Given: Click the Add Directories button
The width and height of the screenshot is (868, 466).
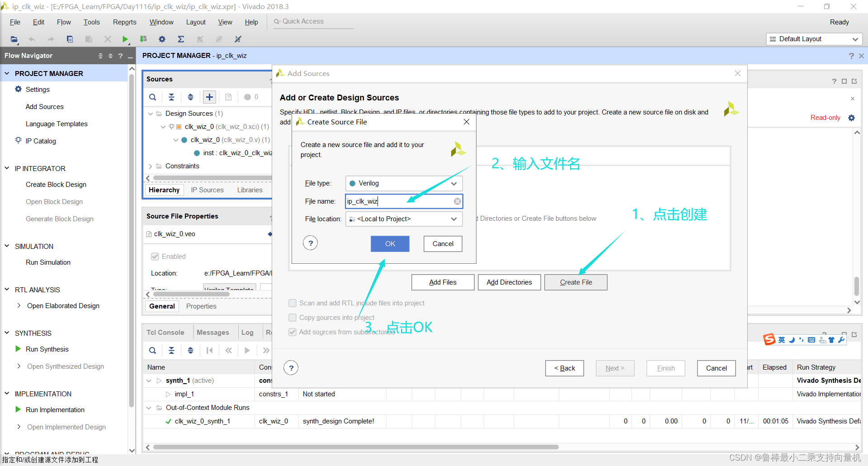Looking at the screenshot, I should [509, 282].
